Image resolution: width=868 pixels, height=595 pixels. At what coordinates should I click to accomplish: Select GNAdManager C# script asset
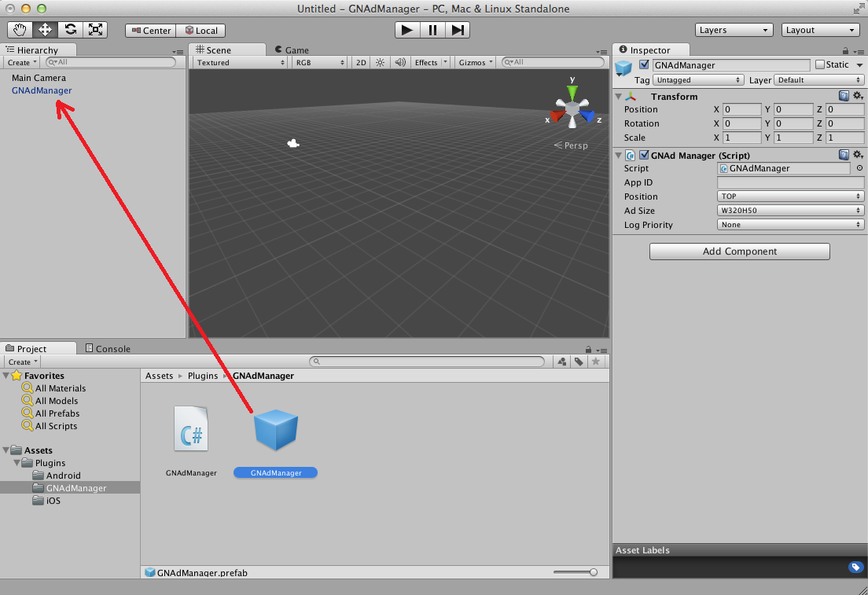191,441
